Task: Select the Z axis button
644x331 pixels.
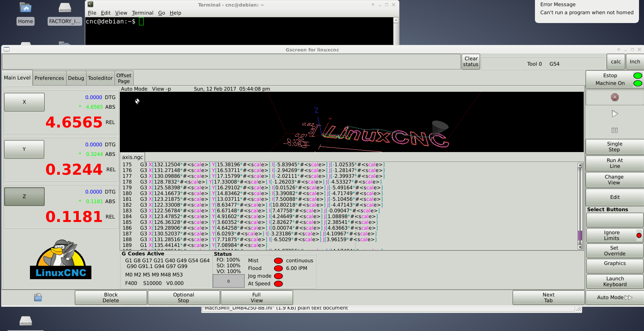Action: click(24, 197)
